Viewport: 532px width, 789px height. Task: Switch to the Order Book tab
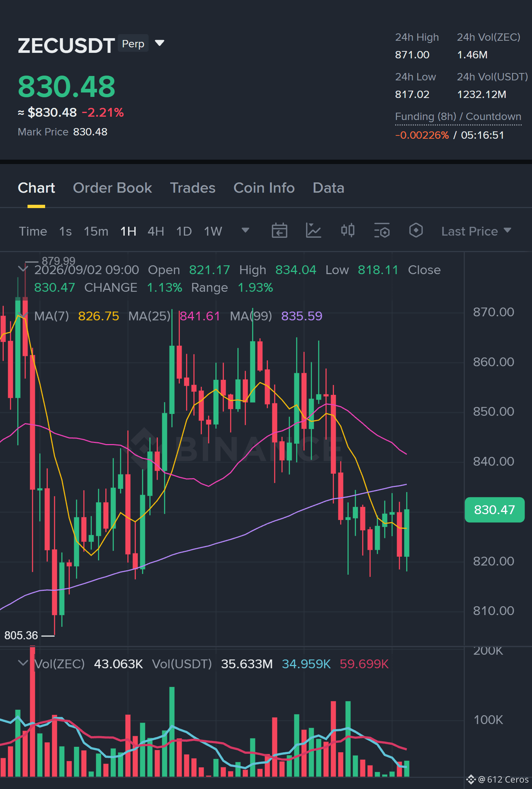coord(112,188)
